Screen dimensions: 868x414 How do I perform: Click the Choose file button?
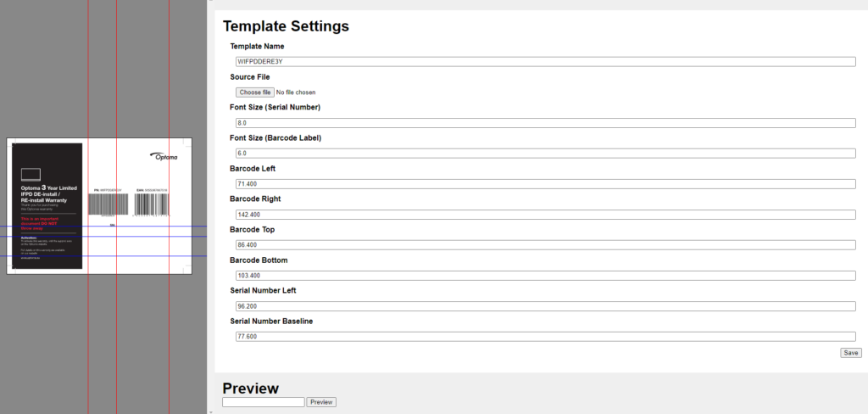[x=254, y=92]
